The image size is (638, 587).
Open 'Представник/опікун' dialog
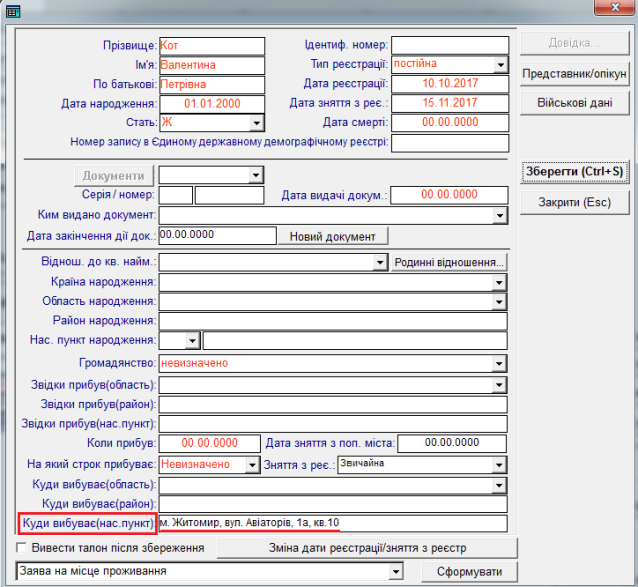point(574,73)
